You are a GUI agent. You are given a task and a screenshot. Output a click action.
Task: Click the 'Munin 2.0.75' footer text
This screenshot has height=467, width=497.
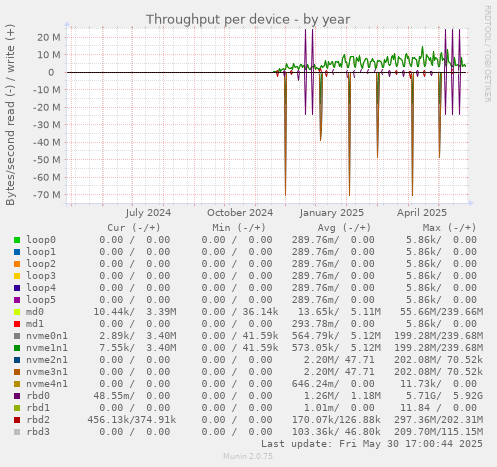pyautogui.click(x=248, y=456)
